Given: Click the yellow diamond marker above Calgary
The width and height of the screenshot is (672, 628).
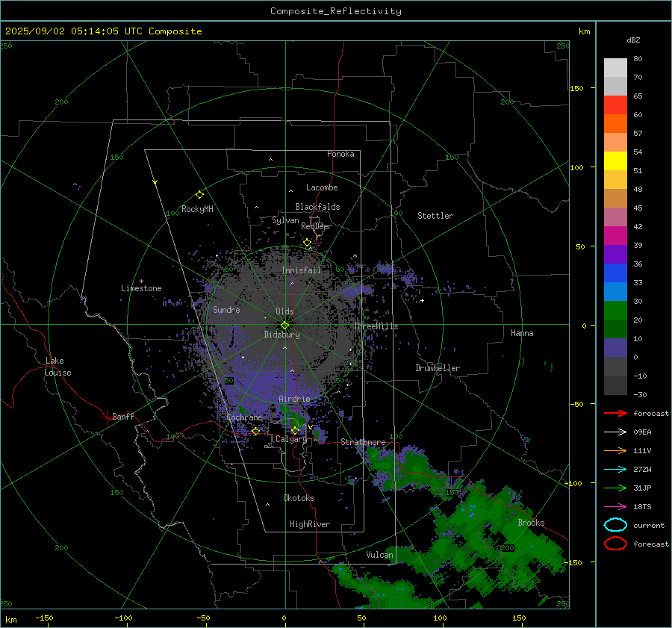Looking at the screenshot, I should (295, 430).
